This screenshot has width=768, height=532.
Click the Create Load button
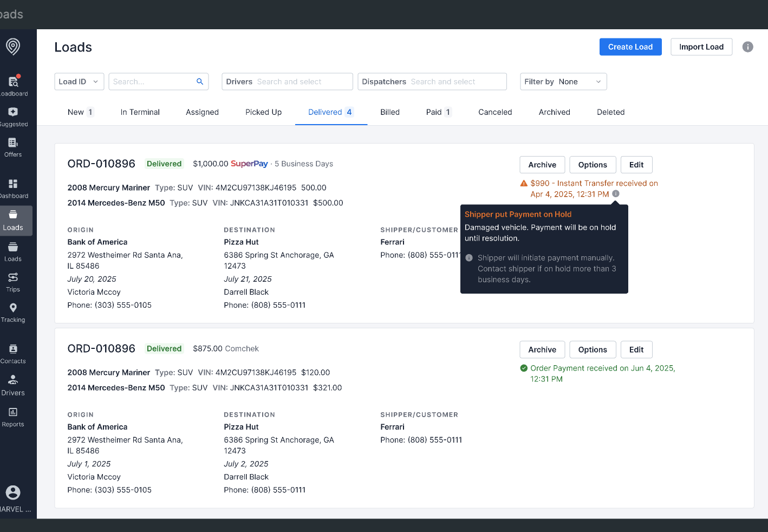tap(630, 47)
